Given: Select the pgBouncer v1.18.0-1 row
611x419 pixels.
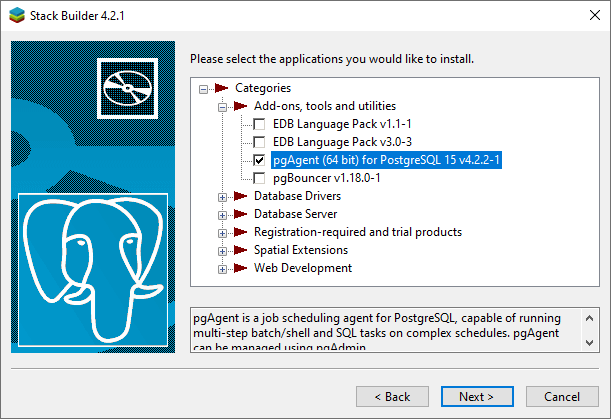Looking at the screenshot, I should point(327,179).
